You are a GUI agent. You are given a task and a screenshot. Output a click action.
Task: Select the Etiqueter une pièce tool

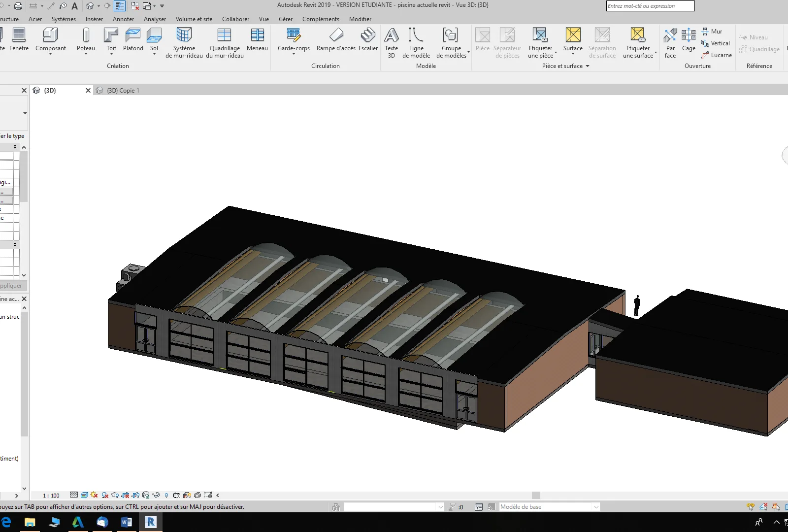coord(540,43)
